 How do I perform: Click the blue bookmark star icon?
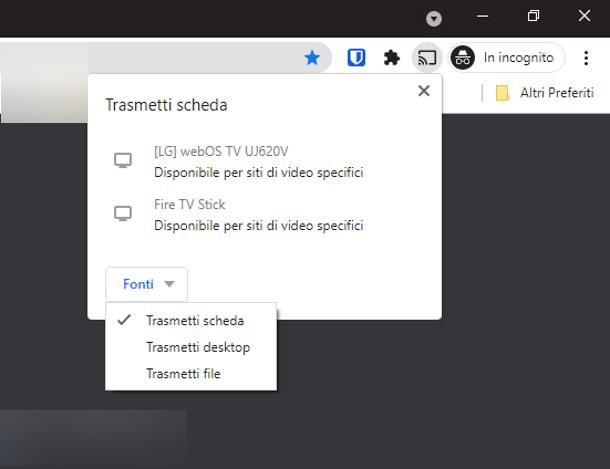pos(312,58)
